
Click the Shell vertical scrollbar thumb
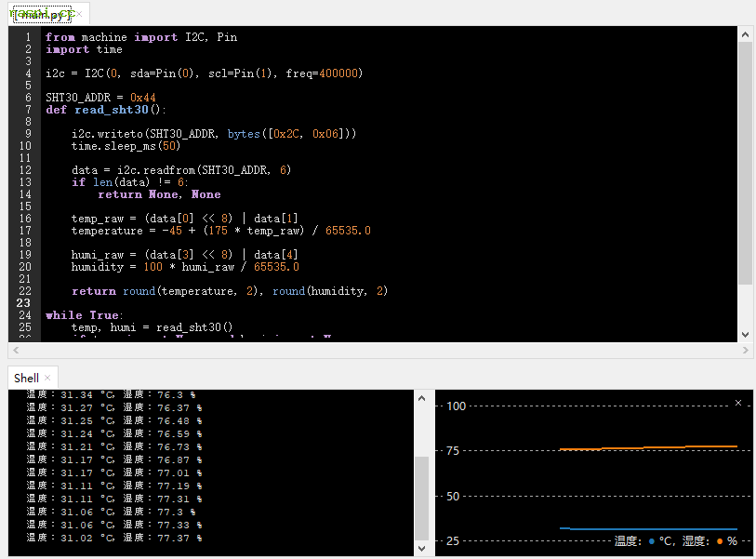tap(422, 498)
